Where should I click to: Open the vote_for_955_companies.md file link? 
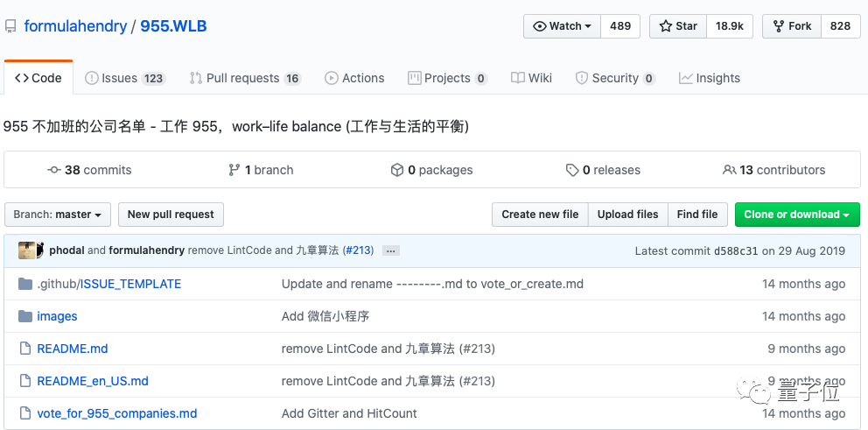coord(116,413)
